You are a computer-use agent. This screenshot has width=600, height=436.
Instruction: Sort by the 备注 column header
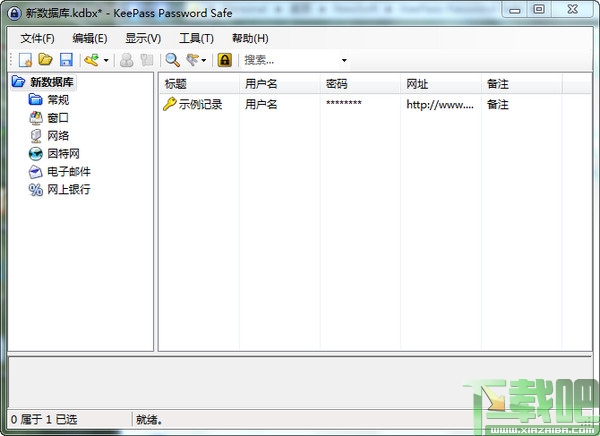pyautogui.click(x=522, y=84)
